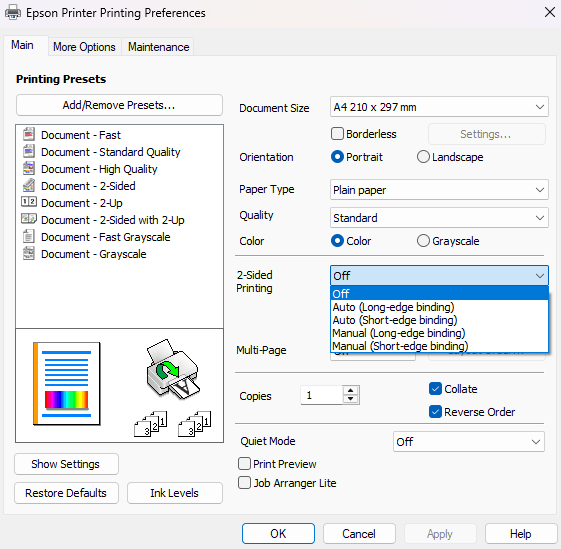561x549 pixels.
Task: Click the Document - Standard Quality preset icon
Action: point(29,151)
